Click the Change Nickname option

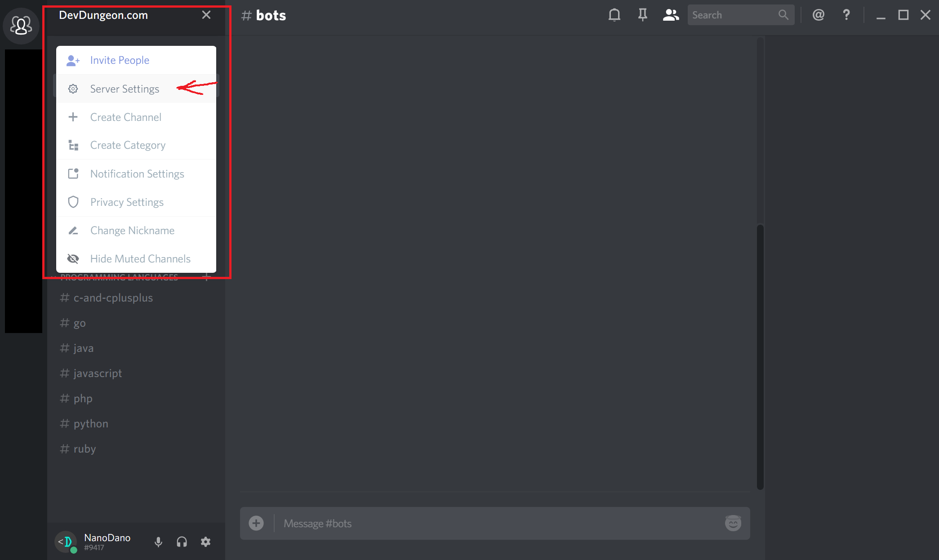coord(132,230)
